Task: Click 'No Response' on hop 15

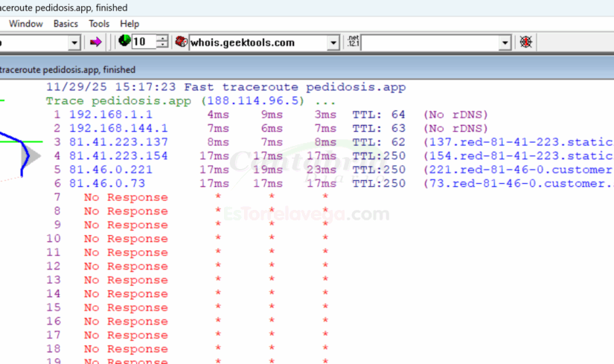Action: tap(126, 307)
